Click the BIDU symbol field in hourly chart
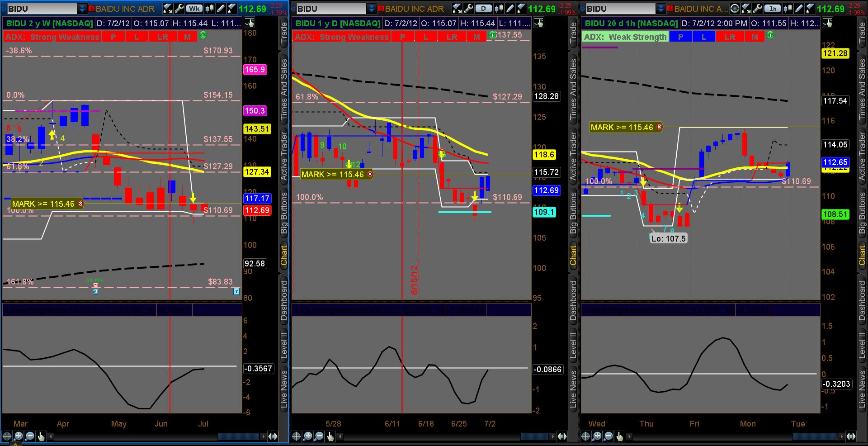The height and width of the screenshot is (446, 868). (x=620, y=9)
